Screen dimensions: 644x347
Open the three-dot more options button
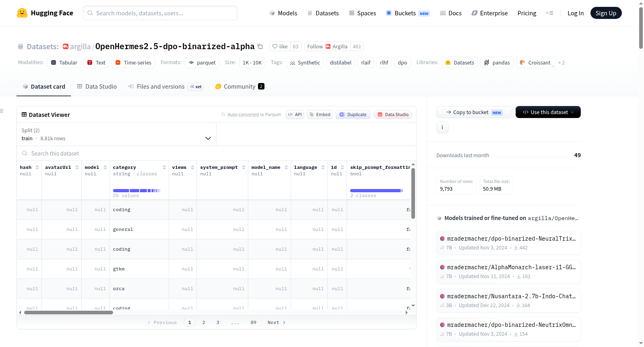click(442, 127)
